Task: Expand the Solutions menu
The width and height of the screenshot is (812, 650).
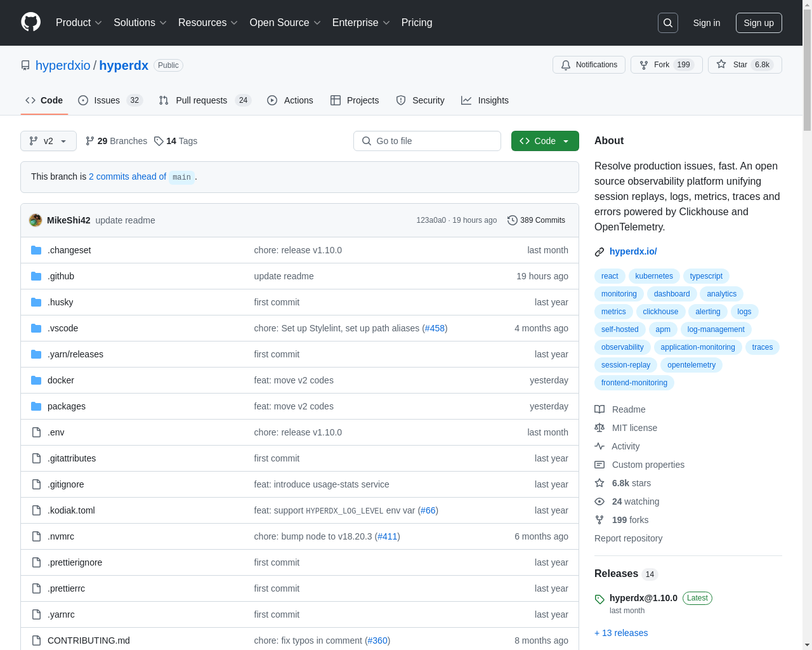Action: [x=140, y=23]
